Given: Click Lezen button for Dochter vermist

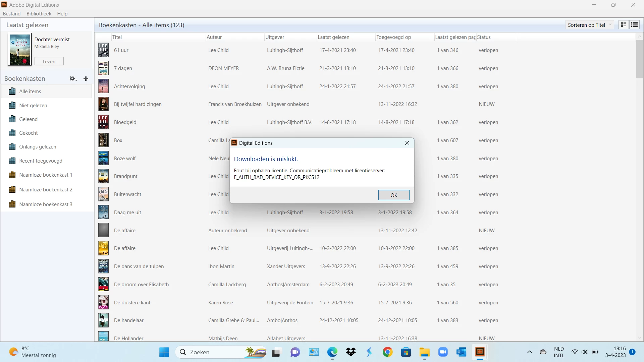Looking at the screenshot, I should 49,61.
